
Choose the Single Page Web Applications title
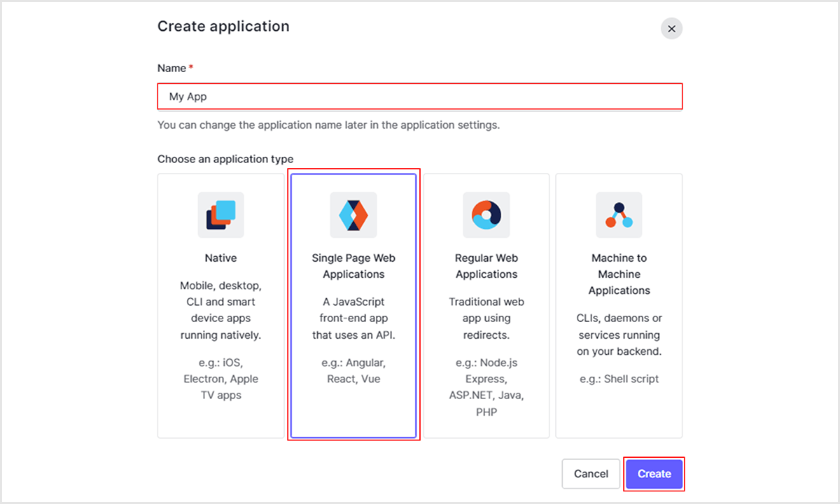(353, 266)
